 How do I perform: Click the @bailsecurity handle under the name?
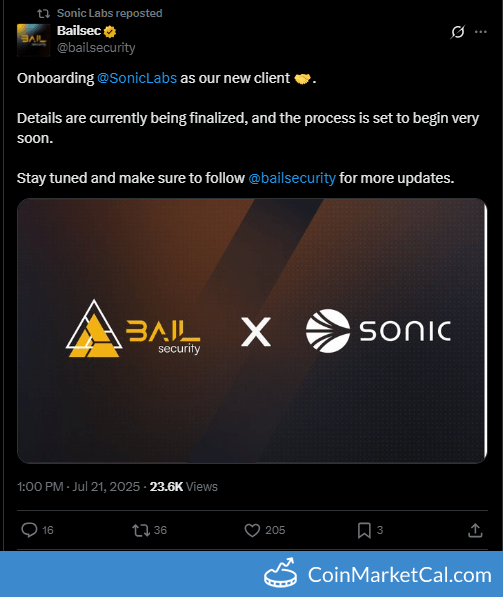[x=96, y=48]
